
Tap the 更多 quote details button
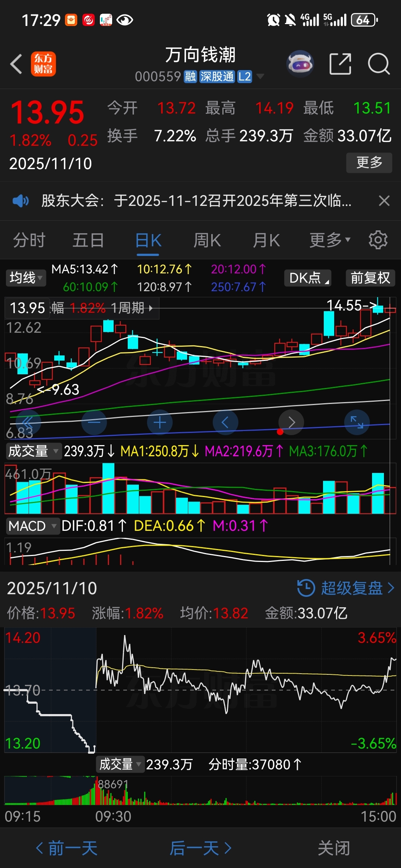click(369, 162)
